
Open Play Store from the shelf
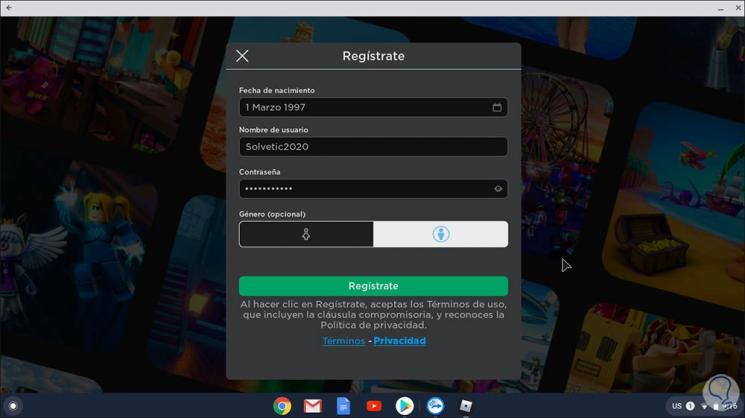tap(404, 406)
